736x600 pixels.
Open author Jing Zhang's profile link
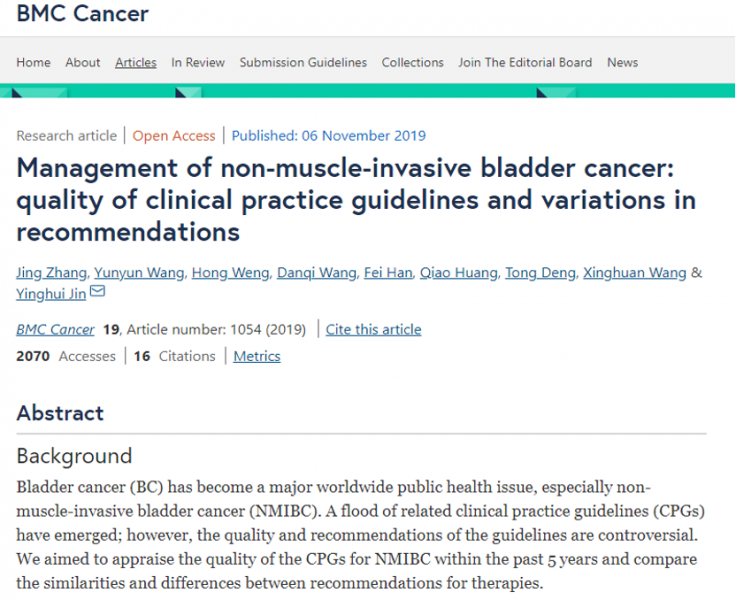point(52,273)
